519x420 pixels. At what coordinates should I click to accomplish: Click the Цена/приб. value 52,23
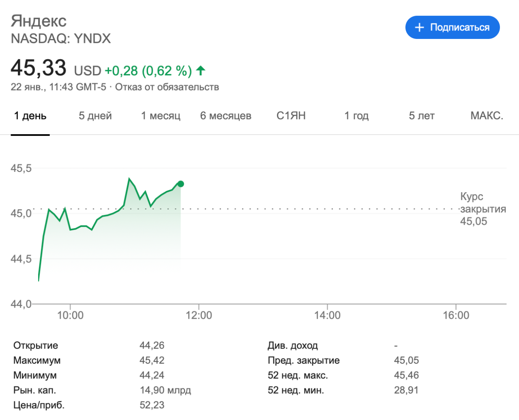(152, 405)
